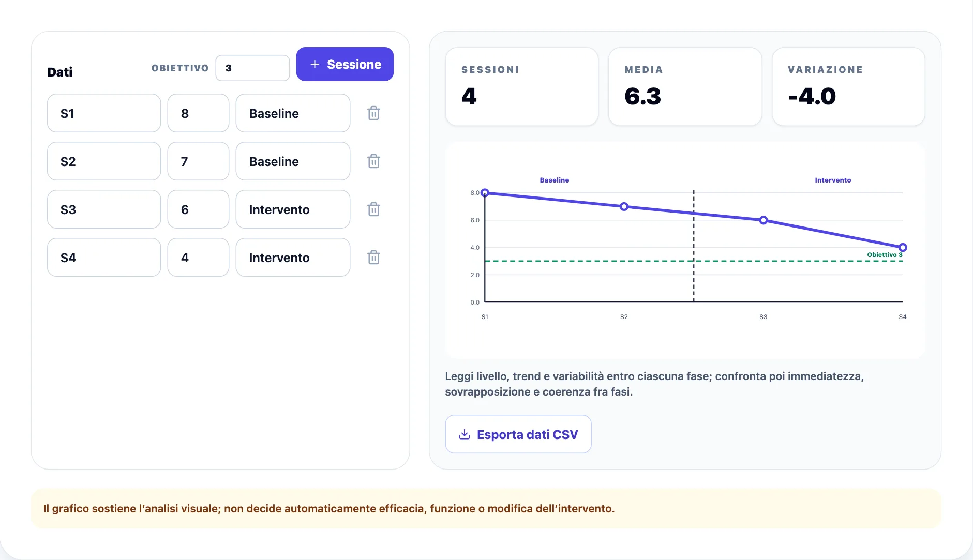
Task: Delete session S1 with trash icon
Action: pyautogui.click(x=373, y=113)
